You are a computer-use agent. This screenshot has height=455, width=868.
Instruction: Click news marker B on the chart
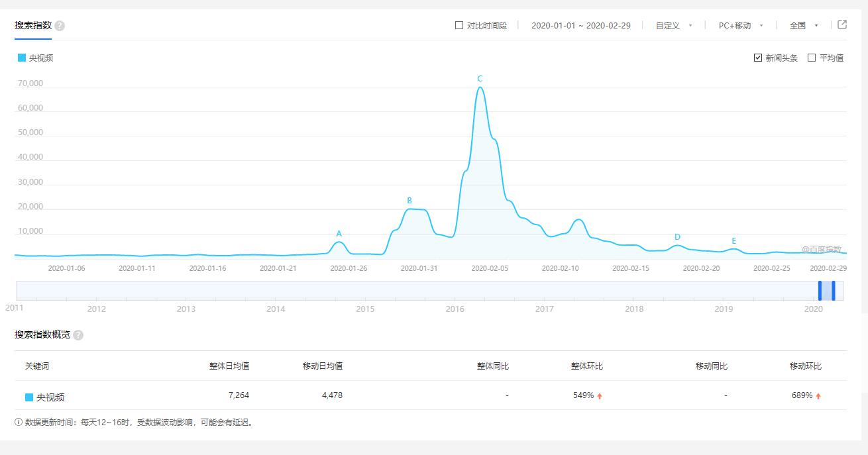click(409, 201)
